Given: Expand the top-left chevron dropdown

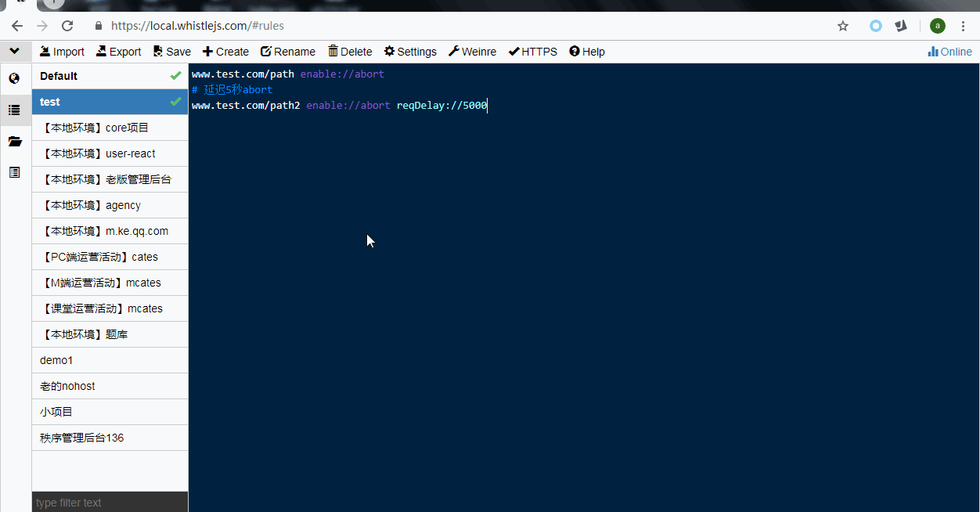Looking at the screenshot, I should pyautogui.click(x=15, y=52).
